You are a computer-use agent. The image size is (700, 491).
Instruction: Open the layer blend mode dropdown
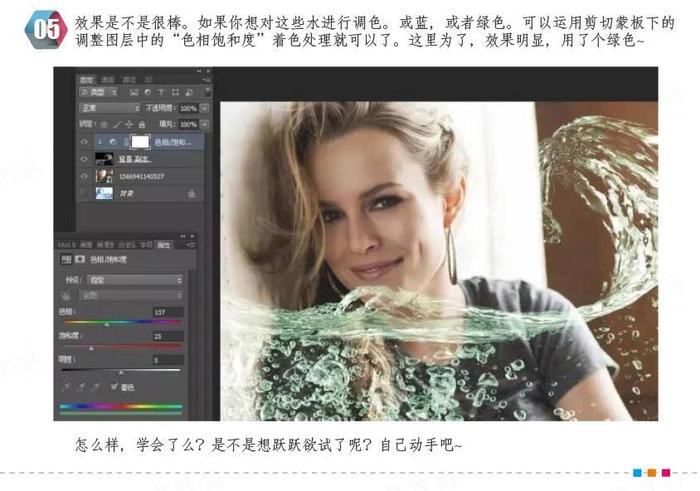click(109, 108)
